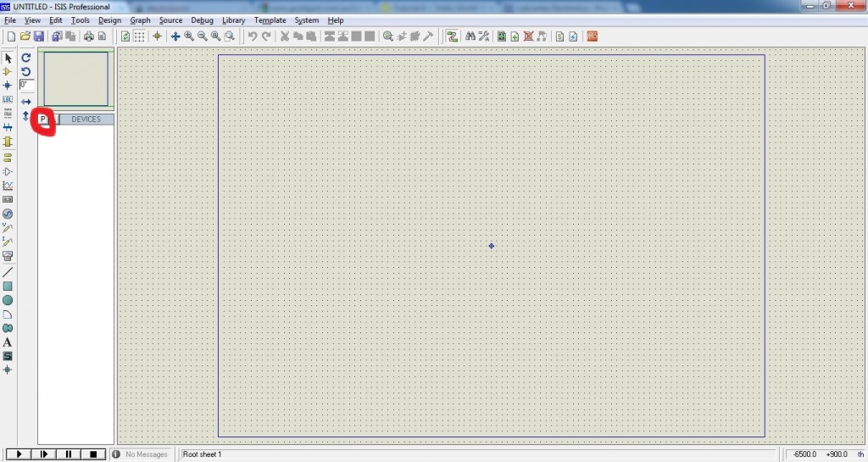Click the DEVICES selector header

[86, 120]
